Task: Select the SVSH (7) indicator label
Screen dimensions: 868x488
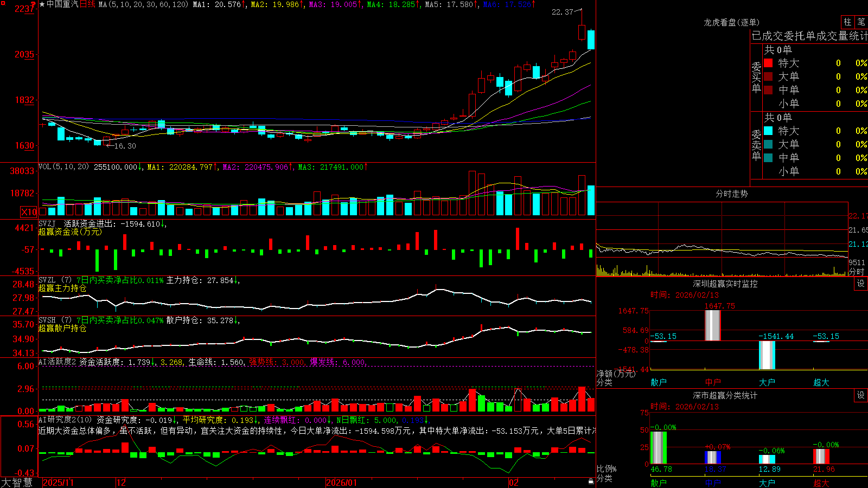Action: [x=55, y=320]
